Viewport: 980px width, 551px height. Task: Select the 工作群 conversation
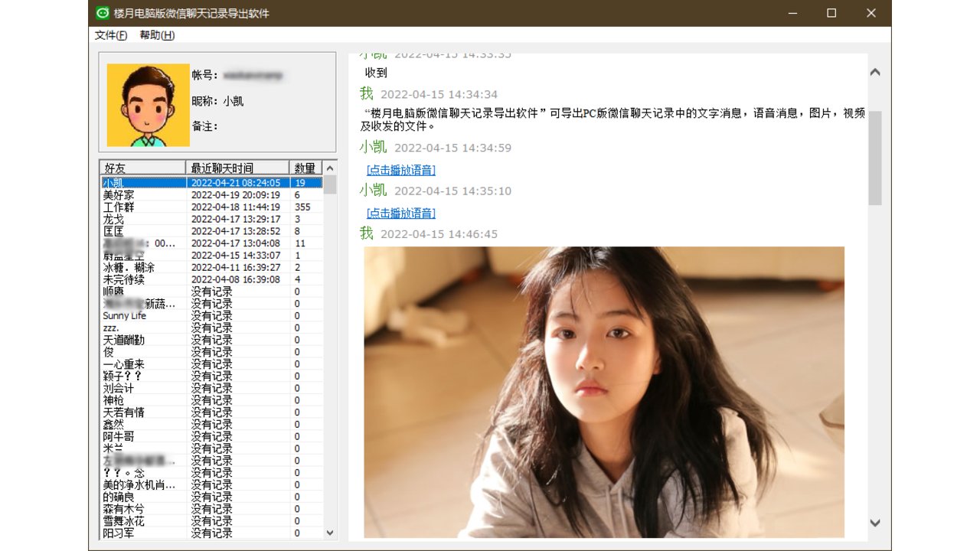click(122, 207)
